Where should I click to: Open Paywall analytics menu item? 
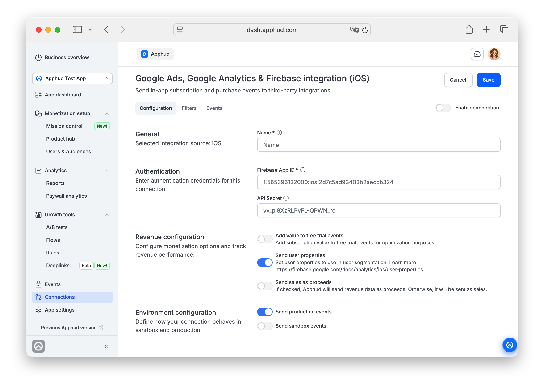click(67, 196)
